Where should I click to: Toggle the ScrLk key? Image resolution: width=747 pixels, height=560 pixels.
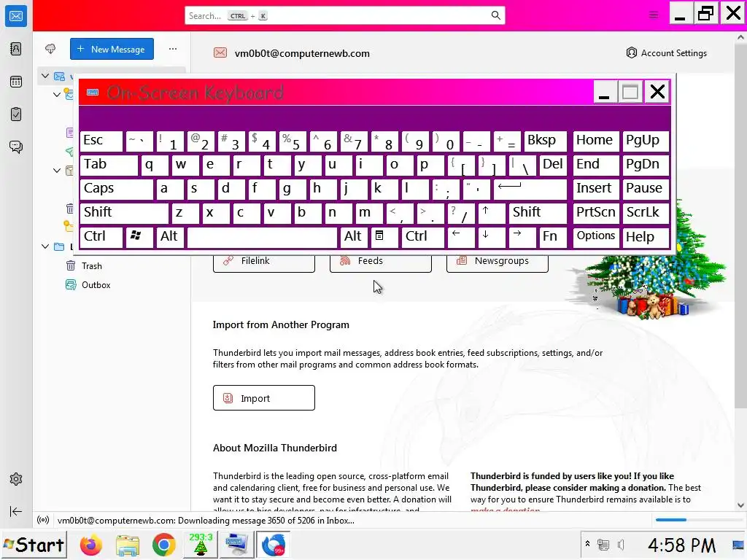[x=646, y=212]
